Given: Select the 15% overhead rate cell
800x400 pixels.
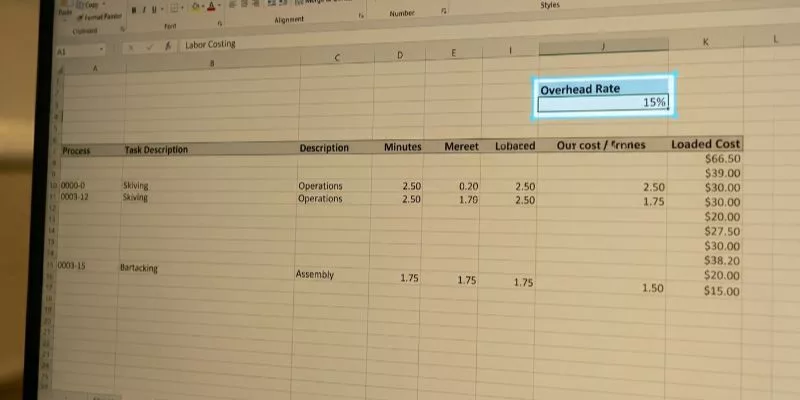Looking at the screenshot, I should pos(603,103).
